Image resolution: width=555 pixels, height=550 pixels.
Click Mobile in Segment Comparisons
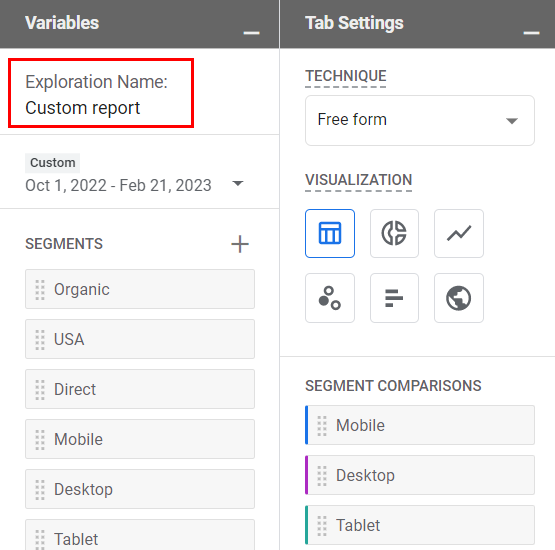point(420,425)
